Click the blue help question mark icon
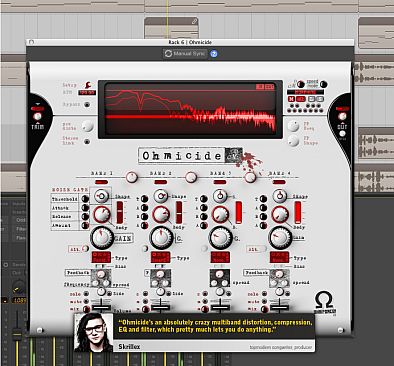Screen dimensions: 394x366 pyautogui.click(x=214, y=53)
